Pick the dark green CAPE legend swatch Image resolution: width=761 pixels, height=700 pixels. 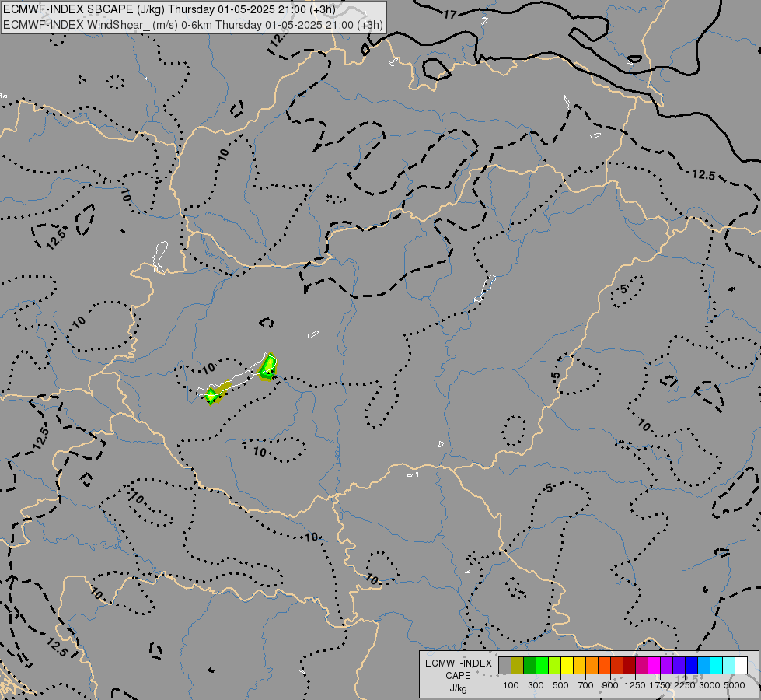[x=529, y=665]
